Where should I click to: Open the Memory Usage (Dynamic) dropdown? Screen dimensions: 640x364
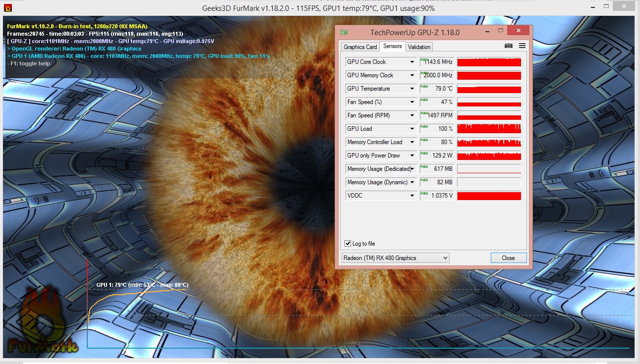(411, 182)
